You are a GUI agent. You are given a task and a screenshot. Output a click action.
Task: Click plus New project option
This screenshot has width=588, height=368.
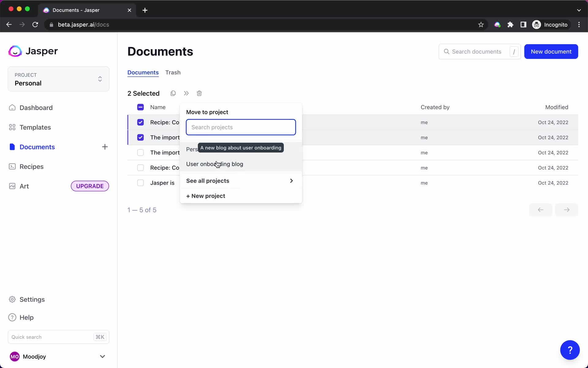[205, 195]
